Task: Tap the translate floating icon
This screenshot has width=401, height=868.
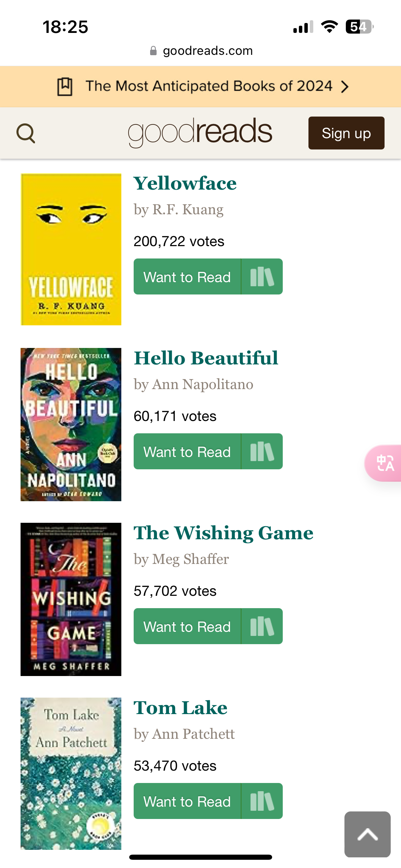Action: [385, 463]
